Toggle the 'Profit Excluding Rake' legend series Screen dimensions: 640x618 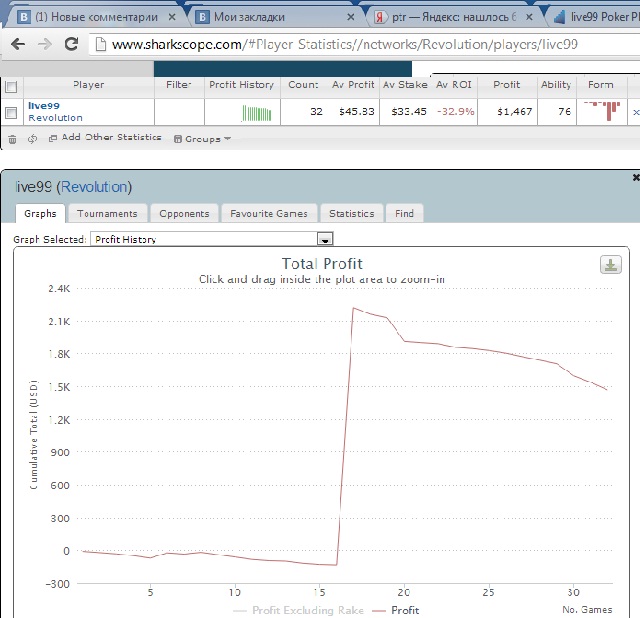coord(298,610)
